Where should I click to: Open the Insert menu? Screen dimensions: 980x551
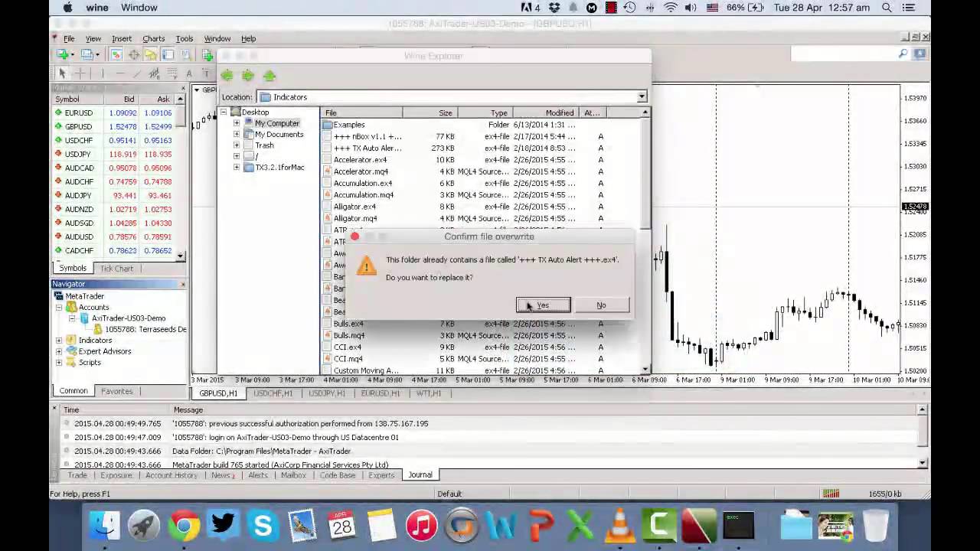[x=122, y=38]
